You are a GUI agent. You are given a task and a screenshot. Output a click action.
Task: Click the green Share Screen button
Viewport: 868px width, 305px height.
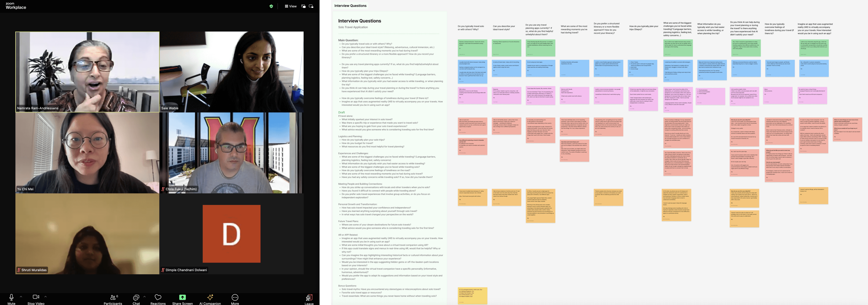(x=182, y=297)
